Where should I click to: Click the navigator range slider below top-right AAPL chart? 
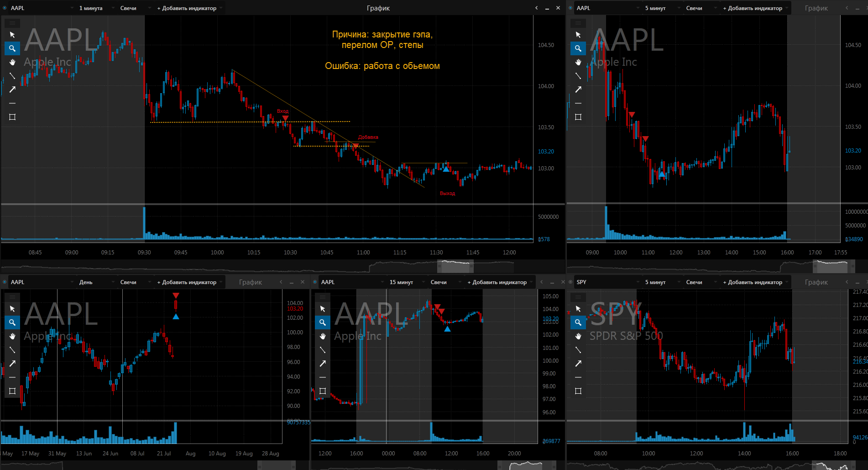click(x=833, y=266)
